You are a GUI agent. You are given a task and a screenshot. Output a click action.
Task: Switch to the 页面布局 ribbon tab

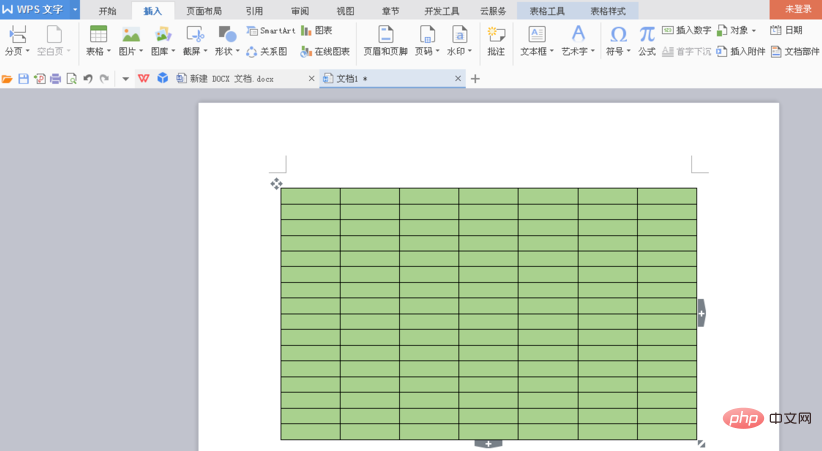tap(204, 11)
